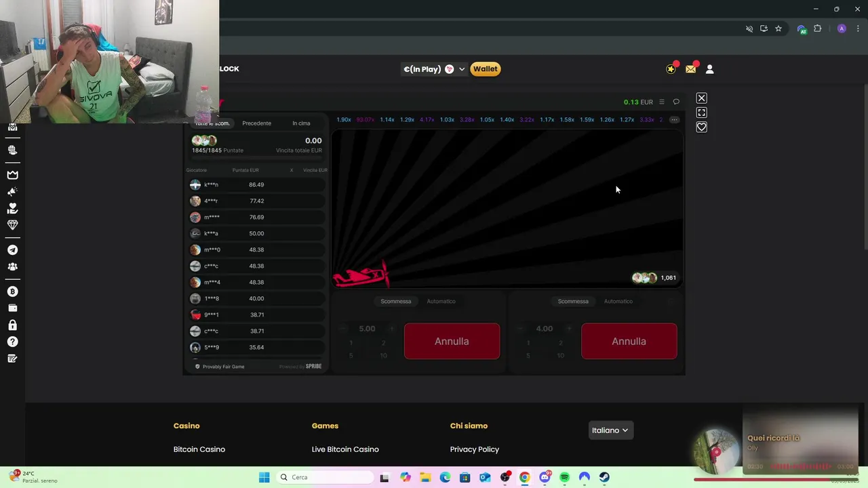
Task: Open the question mark help icon
Action: click(x=12, y=342)
